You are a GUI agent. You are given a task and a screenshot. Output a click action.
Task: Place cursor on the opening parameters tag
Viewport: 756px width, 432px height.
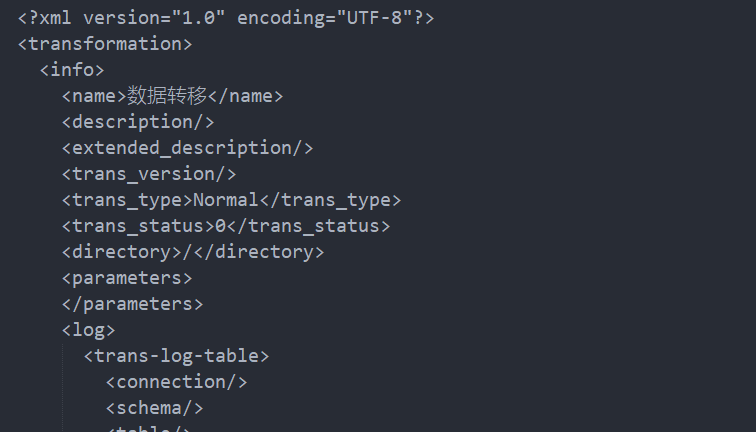pos(127,278)
